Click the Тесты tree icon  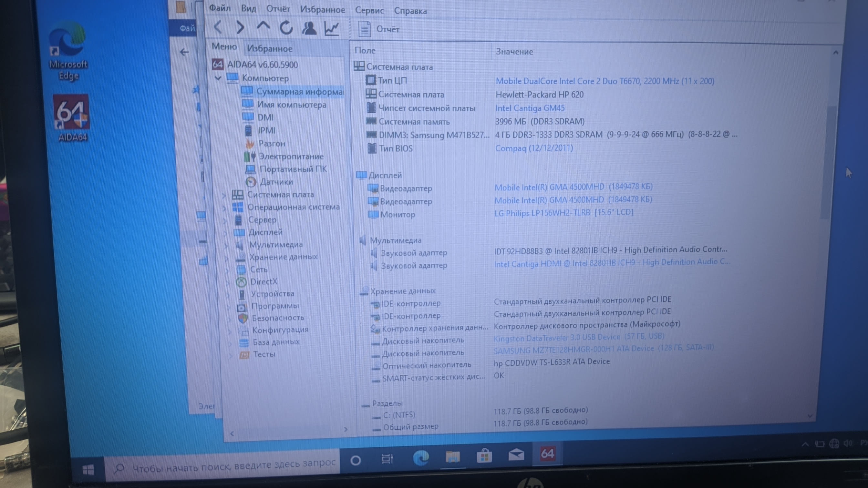244,355
